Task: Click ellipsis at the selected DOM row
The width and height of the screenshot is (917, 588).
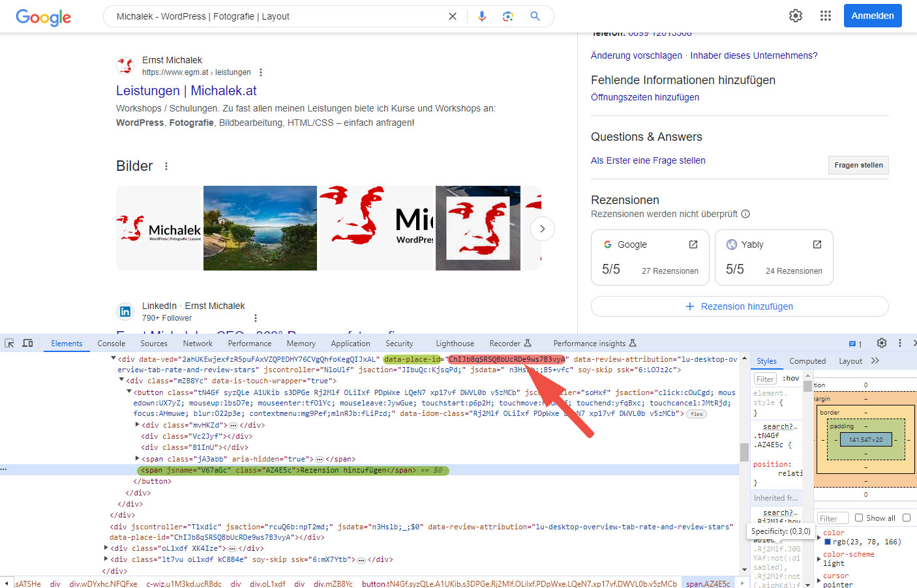Action: [4, 470]
